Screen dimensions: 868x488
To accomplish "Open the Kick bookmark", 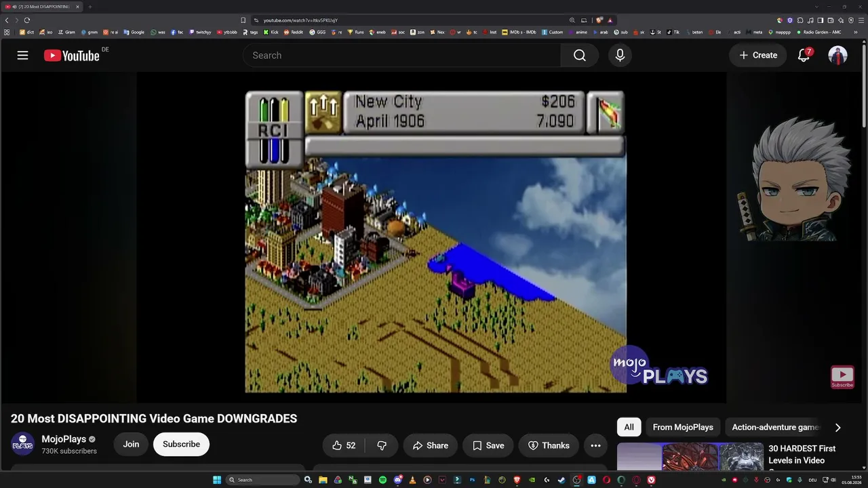I will pyautogui.click(x=272, y=32).
